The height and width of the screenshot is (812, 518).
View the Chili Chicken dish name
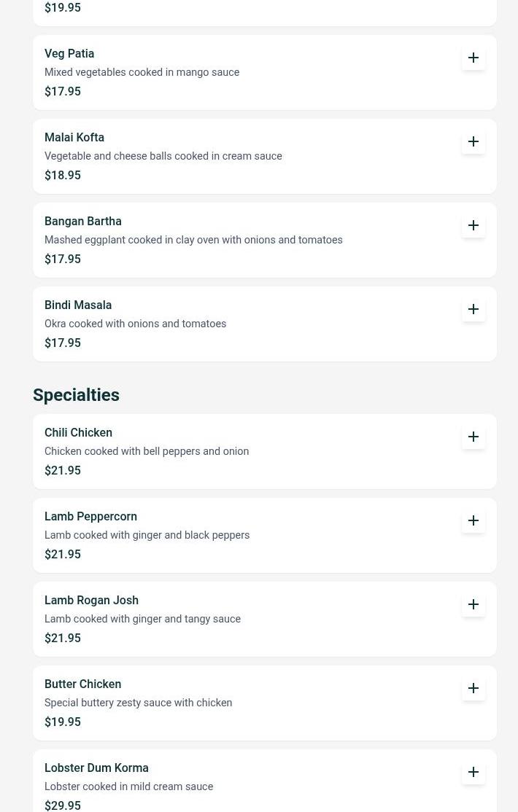(78, 433)
